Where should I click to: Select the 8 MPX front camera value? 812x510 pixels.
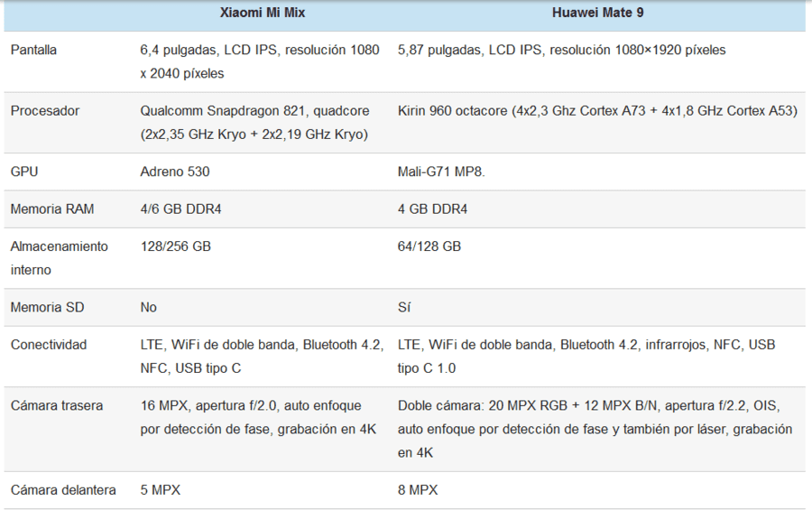click(418, 490)
